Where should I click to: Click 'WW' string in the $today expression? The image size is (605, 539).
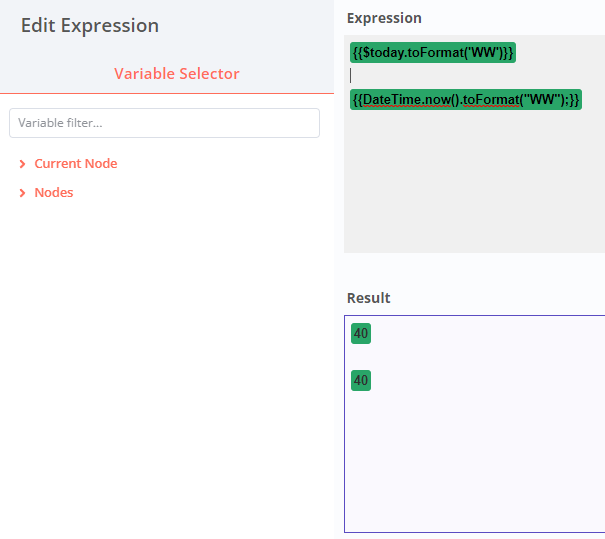(485, 52)
